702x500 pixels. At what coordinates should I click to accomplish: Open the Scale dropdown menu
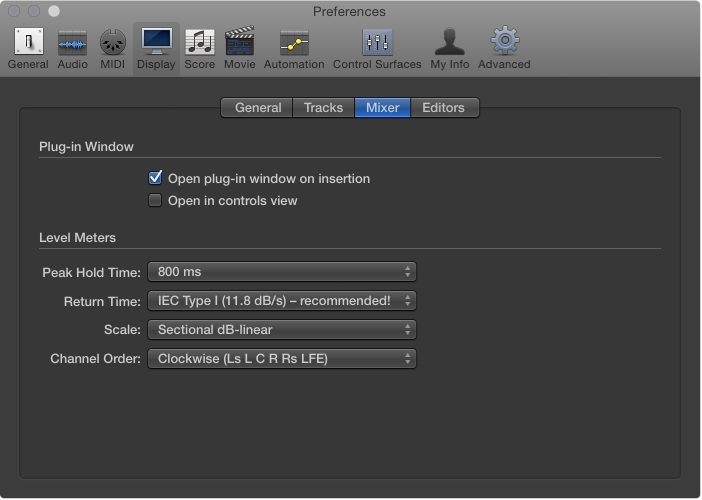[282, 330]
